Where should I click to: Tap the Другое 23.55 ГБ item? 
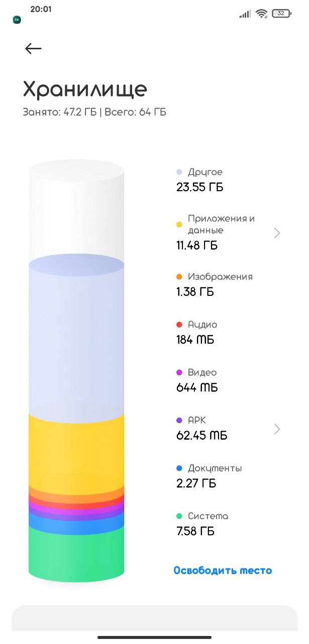coord(200,180)
